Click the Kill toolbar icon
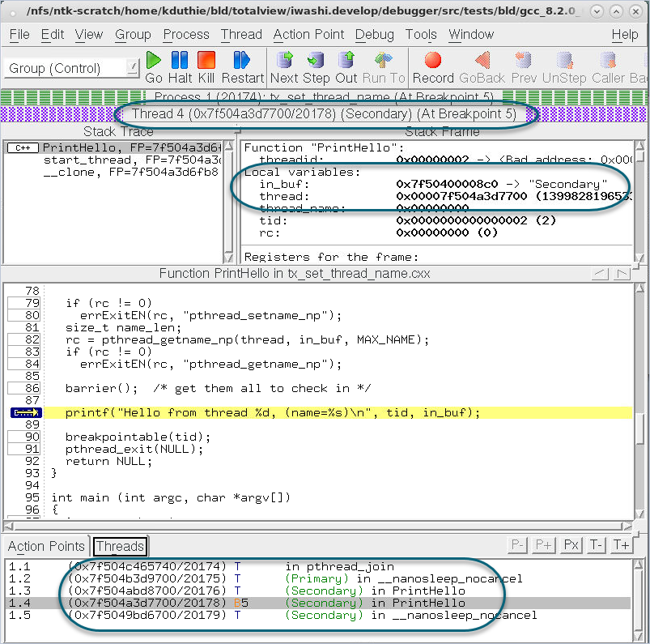 [x=206, y=66]
